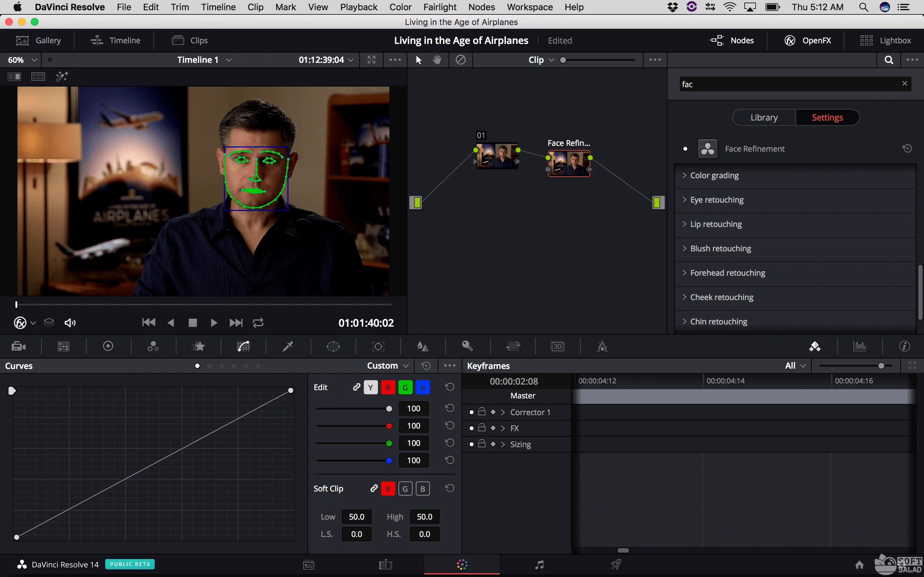
Task: Open the Scopes panel icon
Action: [860, 346]
